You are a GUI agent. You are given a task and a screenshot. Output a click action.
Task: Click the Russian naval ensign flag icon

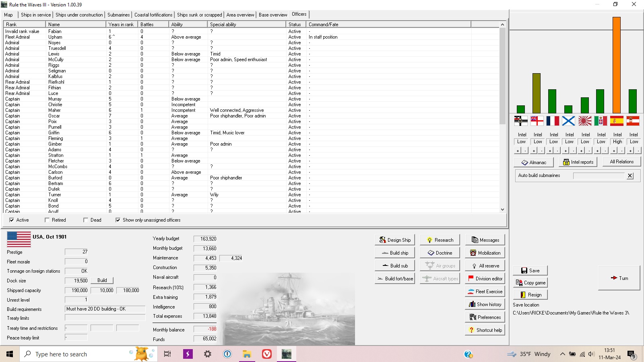[569, 121]
